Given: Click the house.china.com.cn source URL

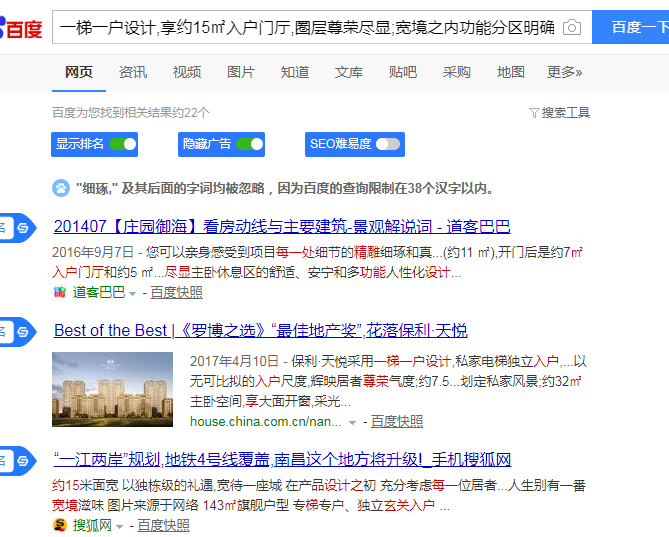Looking at the screenshot, I should [x=266, y=421].
